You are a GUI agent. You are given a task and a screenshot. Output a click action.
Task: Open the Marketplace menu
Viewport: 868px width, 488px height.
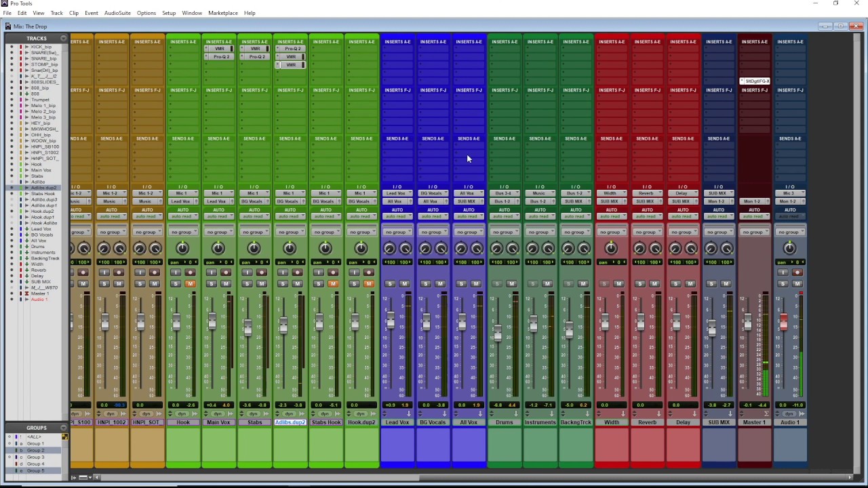(223, 13)
